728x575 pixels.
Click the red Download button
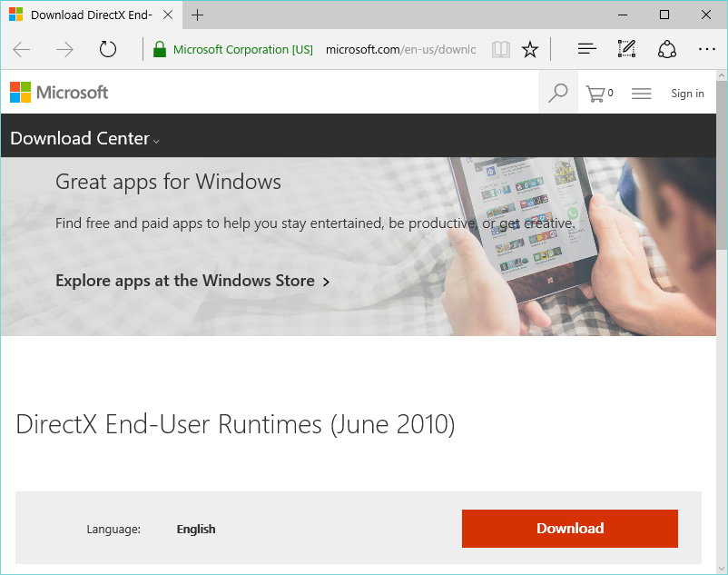[x=569, y=529]
